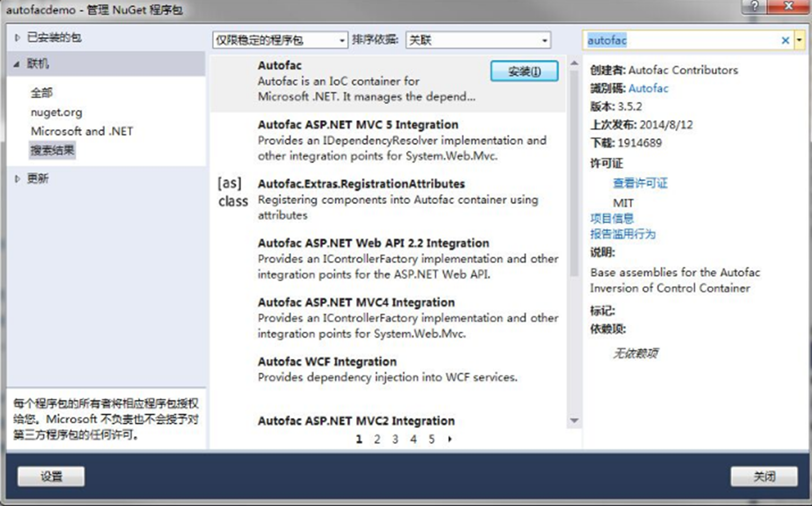
Task: Go to results page 4
Action: (x=414, y=439)
